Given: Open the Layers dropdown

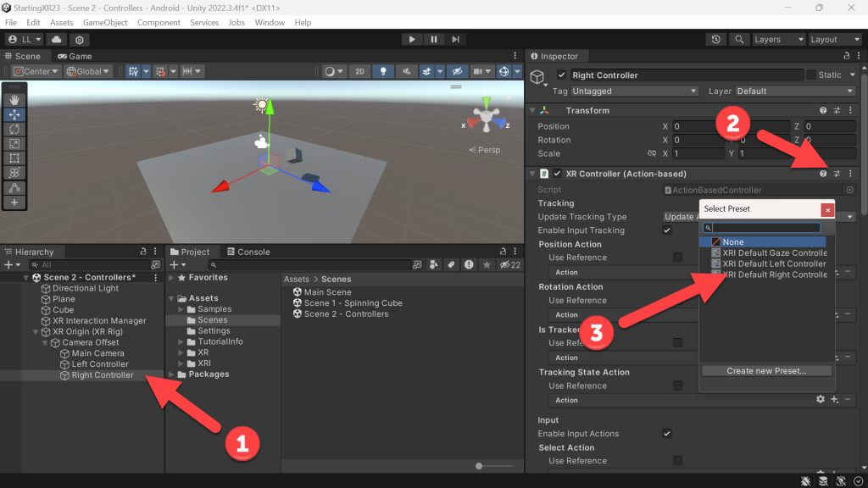Looking at the screenshot, I should 778,39.
